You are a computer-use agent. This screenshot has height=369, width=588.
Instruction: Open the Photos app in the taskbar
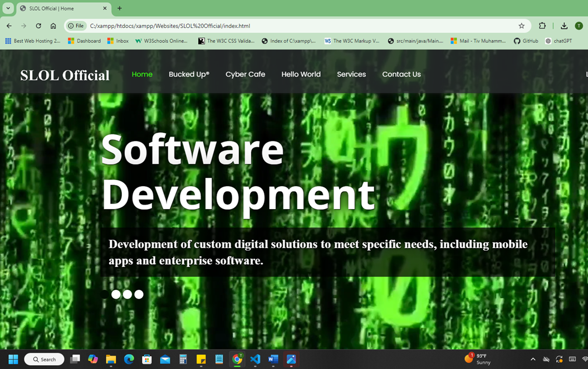pos(291,359)
